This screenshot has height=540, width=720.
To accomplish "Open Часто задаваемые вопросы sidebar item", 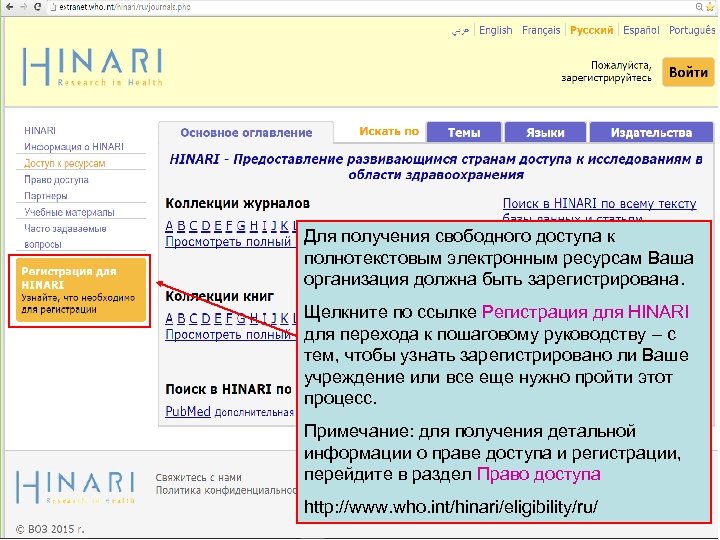I will click(x=65, y=236).
